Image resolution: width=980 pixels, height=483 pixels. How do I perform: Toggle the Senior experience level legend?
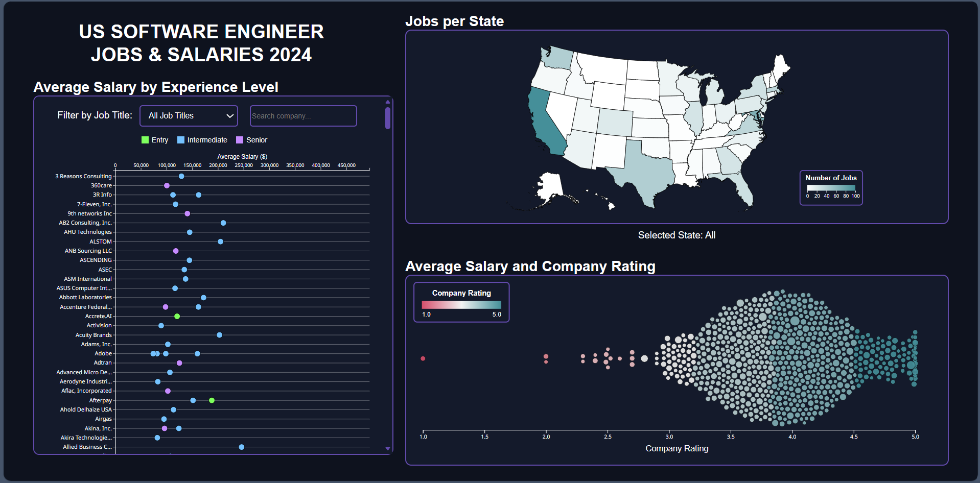[x=251, y=140]
